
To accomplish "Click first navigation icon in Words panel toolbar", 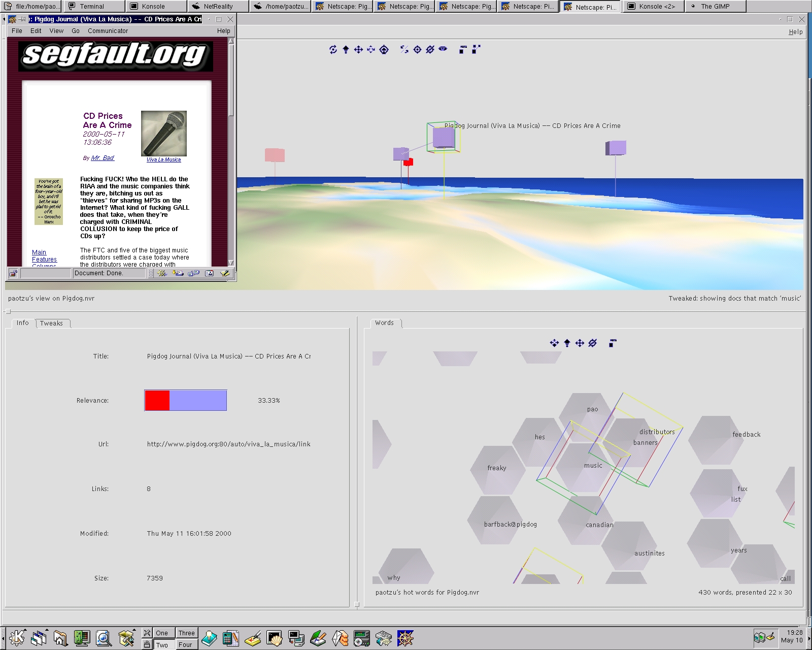I will click(554, 343).
